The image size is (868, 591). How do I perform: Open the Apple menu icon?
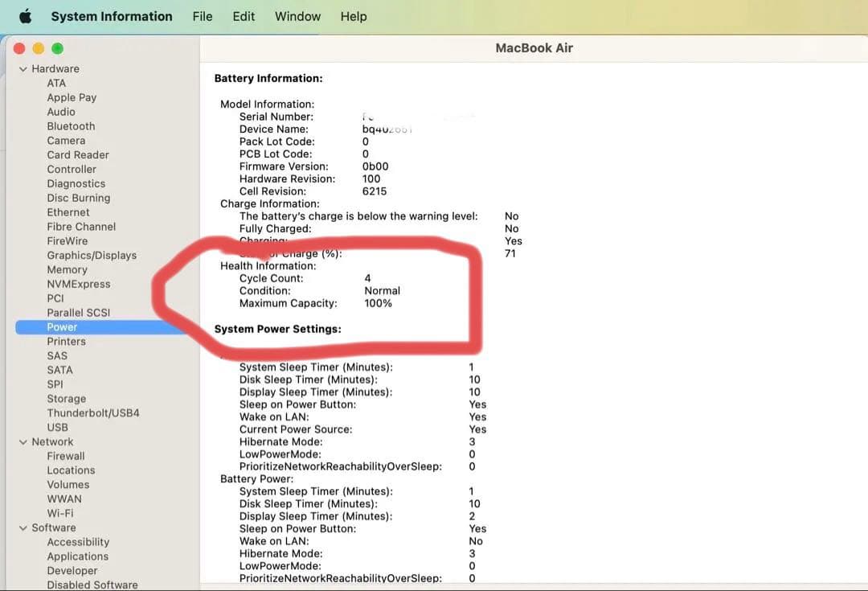click(25, 16)
